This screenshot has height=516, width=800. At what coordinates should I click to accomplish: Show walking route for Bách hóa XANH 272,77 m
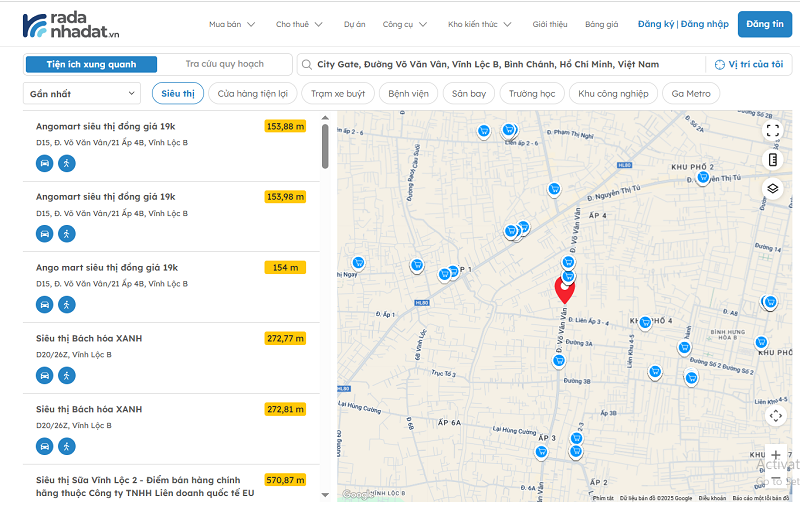click(x=67, y=376)
